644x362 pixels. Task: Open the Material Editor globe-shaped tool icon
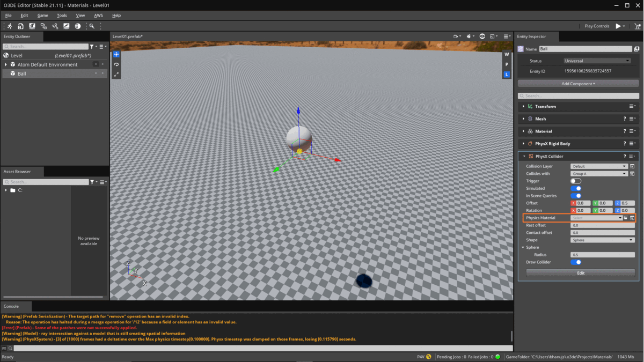[x=78, y=26]
